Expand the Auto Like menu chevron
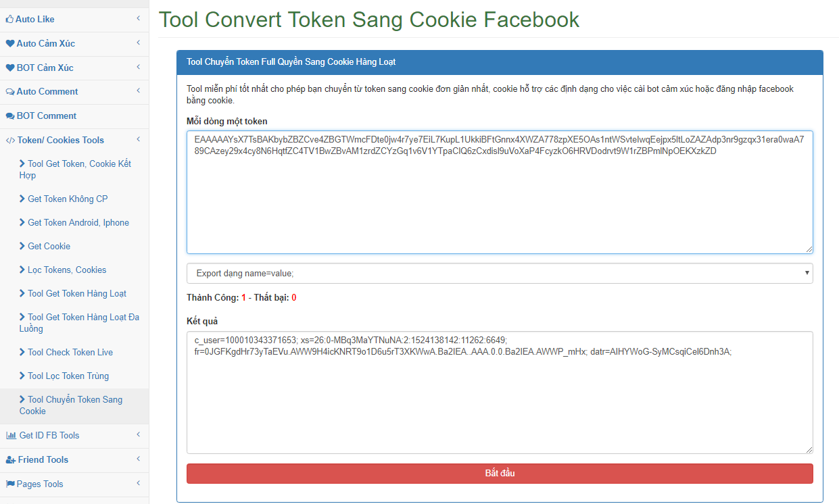The width and height of the screenshot is (839, 504). coord(138,19)
